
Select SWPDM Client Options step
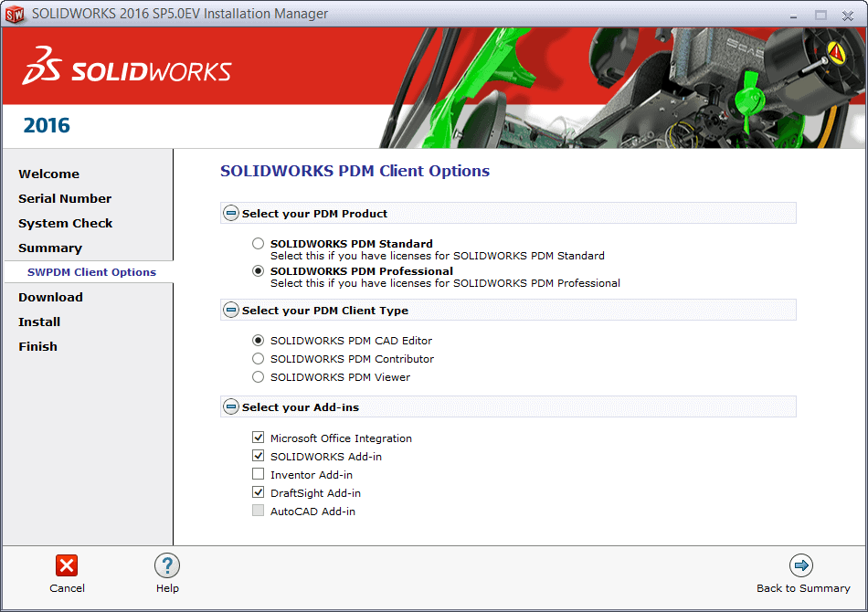pyautogui.click(x=92, y=272)
